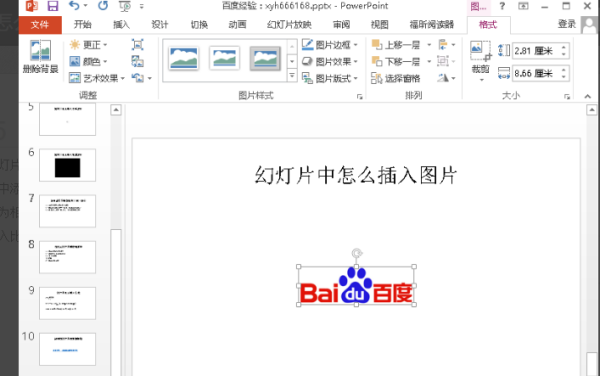The image size is (600, 376).
Task: Open the Color (颜色) dropdown
Action: (x=88, y=61)
